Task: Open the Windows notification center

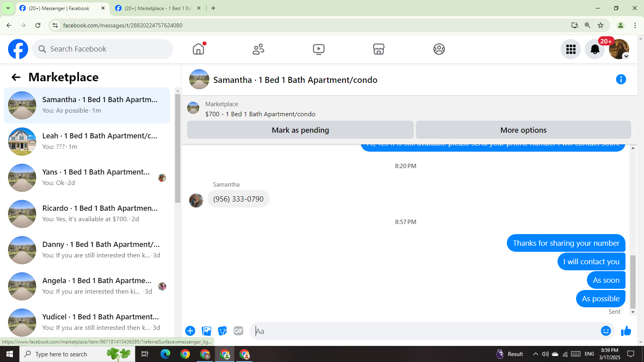Action: [x=631, y=354]
